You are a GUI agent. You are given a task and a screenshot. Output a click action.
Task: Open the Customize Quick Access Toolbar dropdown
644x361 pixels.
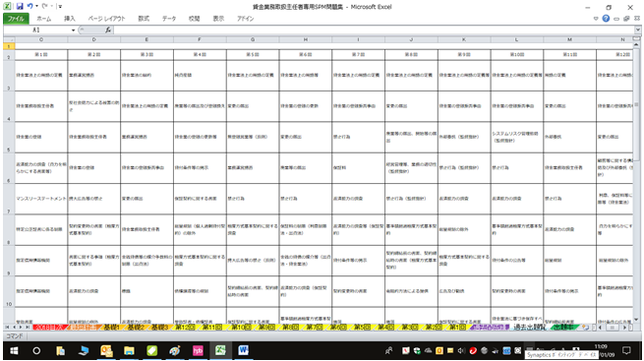coord(60,7)
